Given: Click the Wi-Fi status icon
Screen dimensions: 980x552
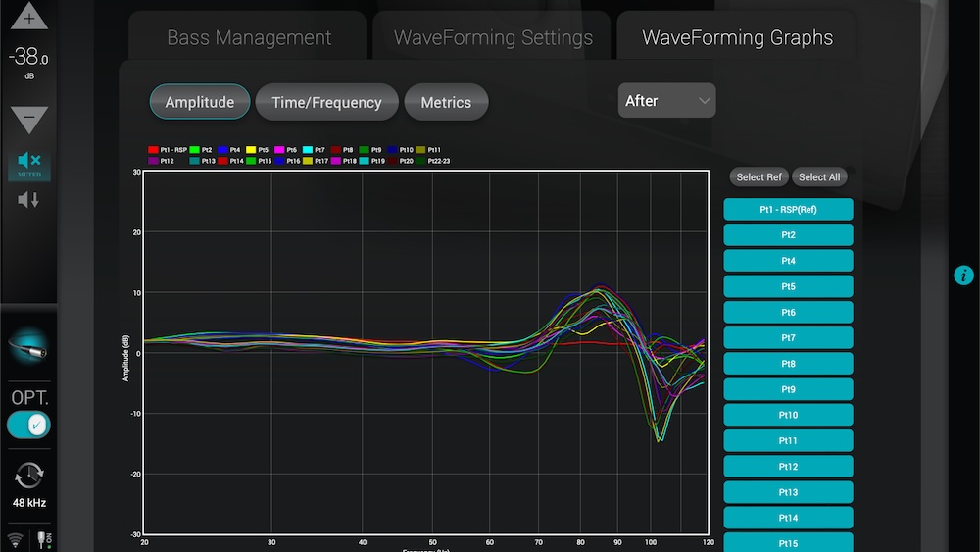Looking at the screenshot, I should click(x=16, y=540).
